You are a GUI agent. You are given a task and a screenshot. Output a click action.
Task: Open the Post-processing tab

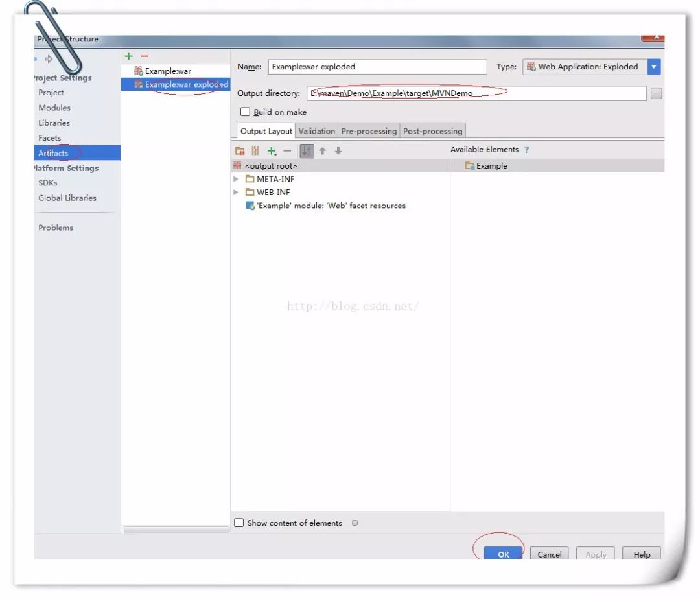click(x=432, y=131)
